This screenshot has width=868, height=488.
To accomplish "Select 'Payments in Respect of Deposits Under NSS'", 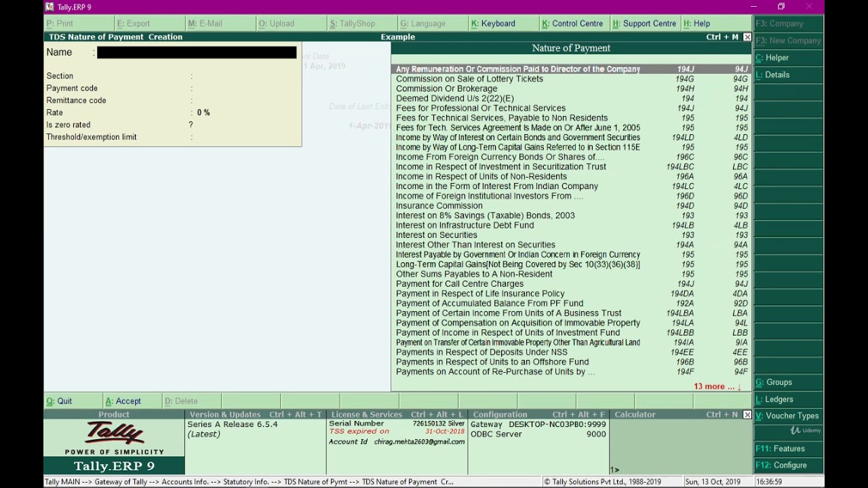I will coord(572,352).
